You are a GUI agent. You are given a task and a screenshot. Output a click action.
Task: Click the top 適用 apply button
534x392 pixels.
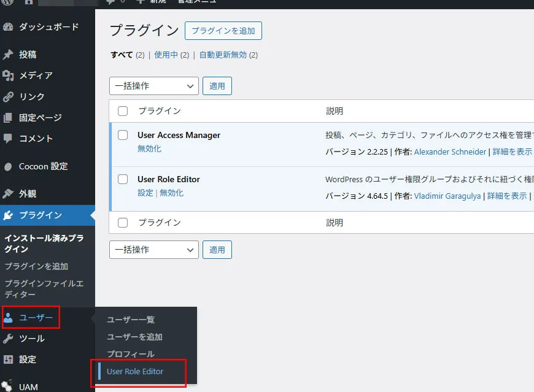click(217, 86)
